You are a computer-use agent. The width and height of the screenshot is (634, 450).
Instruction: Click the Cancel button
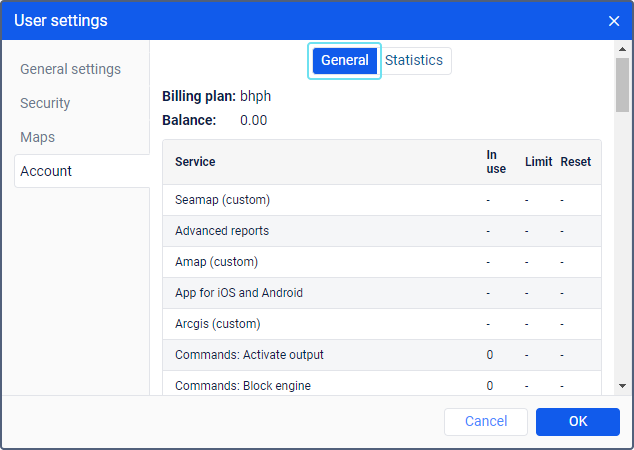coord(486,422)
